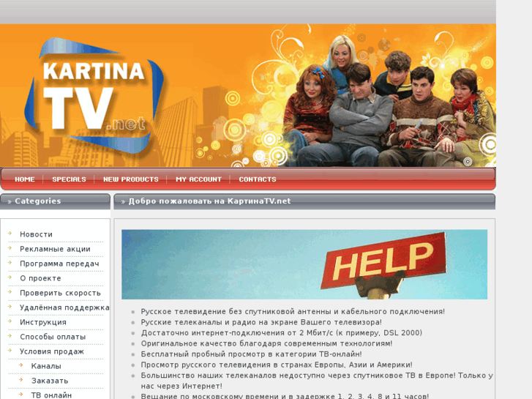Click arrow bullet beside Новости

coord(10,234)
